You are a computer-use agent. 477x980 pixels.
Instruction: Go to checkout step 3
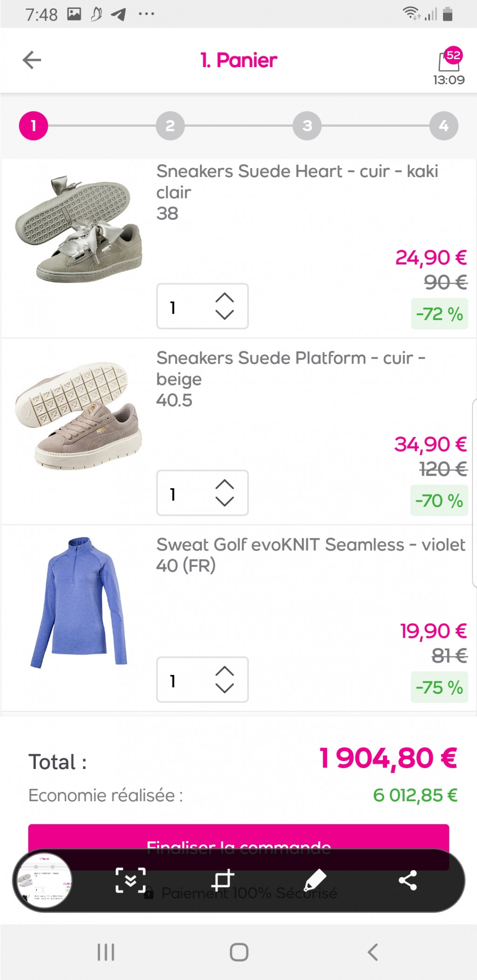307,126
